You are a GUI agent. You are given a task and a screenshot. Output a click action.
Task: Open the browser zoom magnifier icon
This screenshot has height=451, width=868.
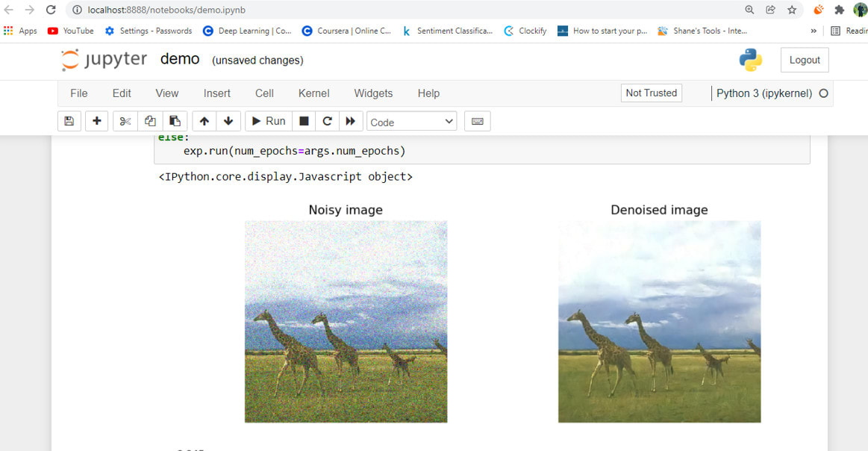coord(749,10)
